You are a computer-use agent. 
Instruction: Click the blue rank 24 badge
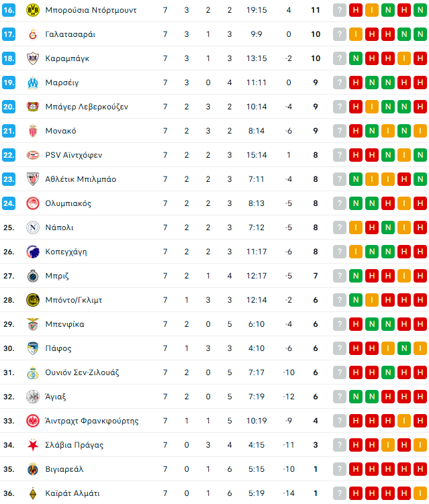point(9,203)
